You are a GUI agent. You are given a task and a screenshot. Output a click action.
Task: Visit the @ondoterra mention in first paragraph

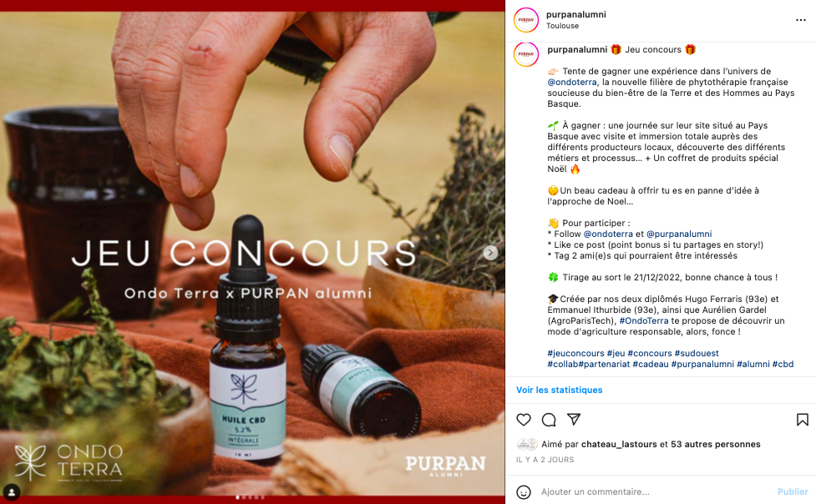(572, 82)
